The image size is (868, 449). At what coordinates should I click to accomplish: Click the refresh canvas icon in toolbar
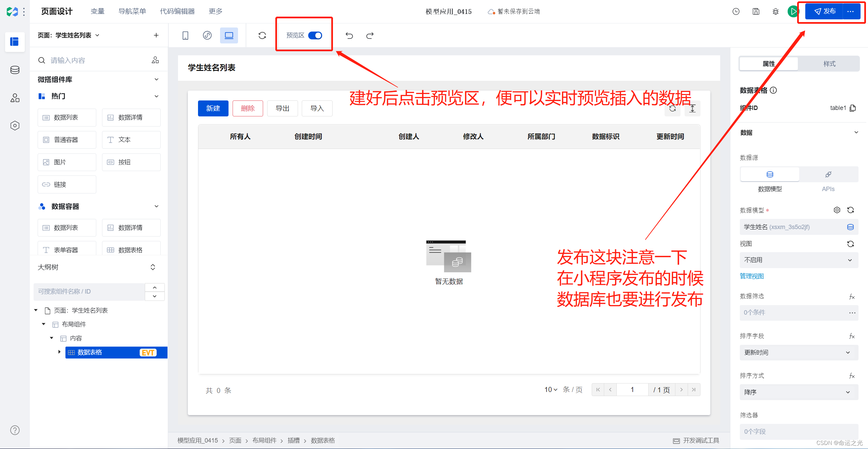coord(262,35)
